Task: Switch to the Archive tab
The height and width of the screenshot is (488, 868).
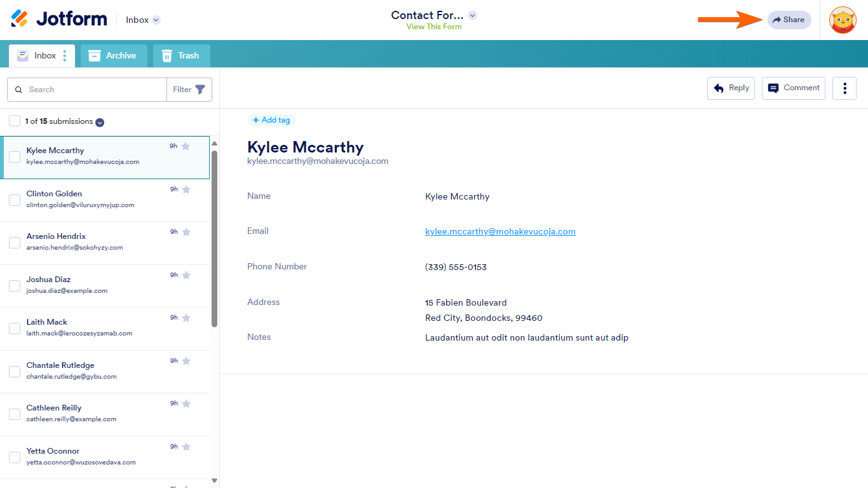Action: (113, 56)
